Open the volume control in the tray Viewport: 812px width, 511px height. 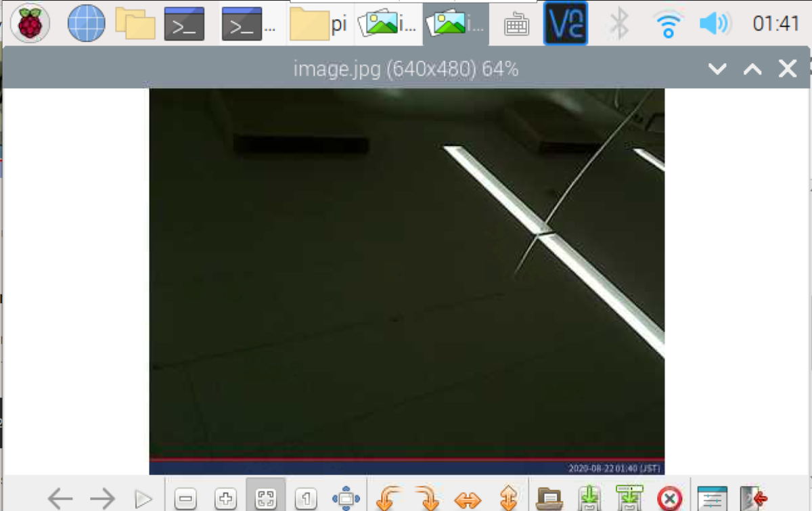[x=715, y=22]
